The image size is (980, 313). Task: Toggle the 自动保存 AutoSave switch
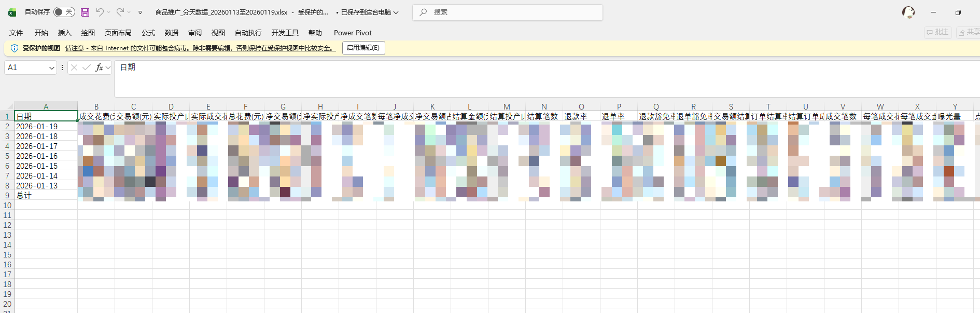point(64,12)
